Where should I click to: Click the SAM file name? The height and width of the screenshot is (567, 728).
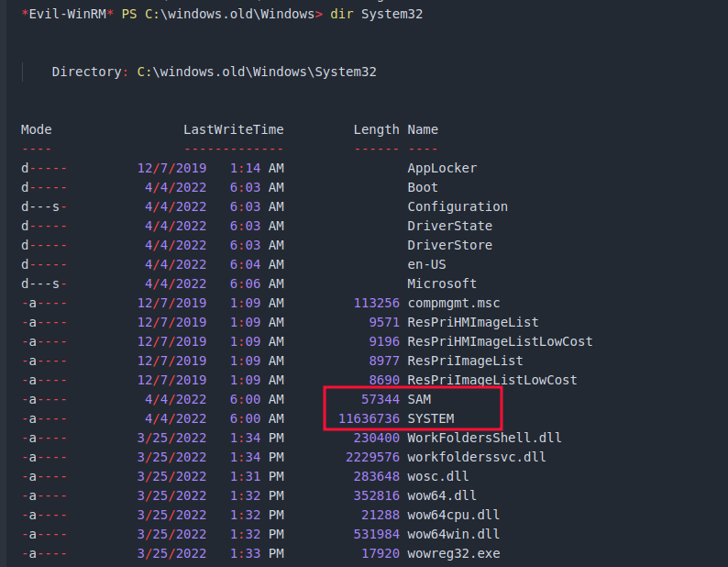[419, 399]
